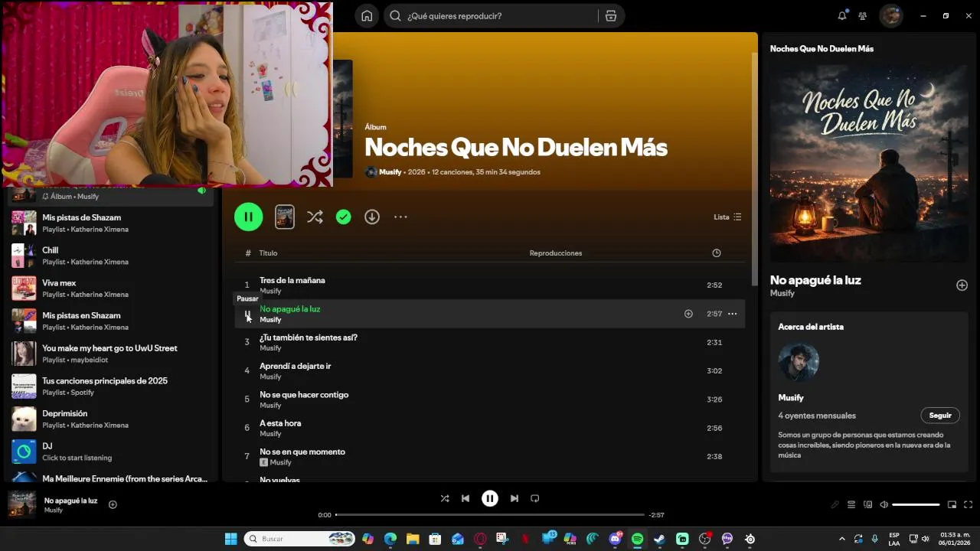This screenshot has height=551, width=980.
Task: Sort tracks by duration clock icon
Action: 717,253
